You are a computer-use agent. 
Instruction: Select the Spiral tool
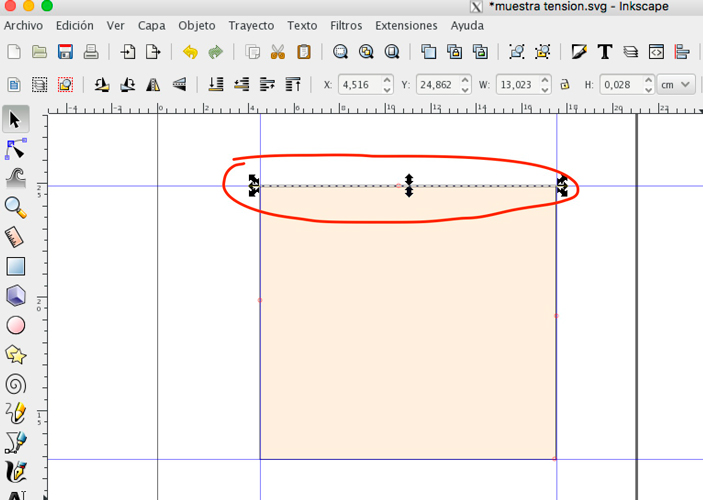tap(15, 384)
